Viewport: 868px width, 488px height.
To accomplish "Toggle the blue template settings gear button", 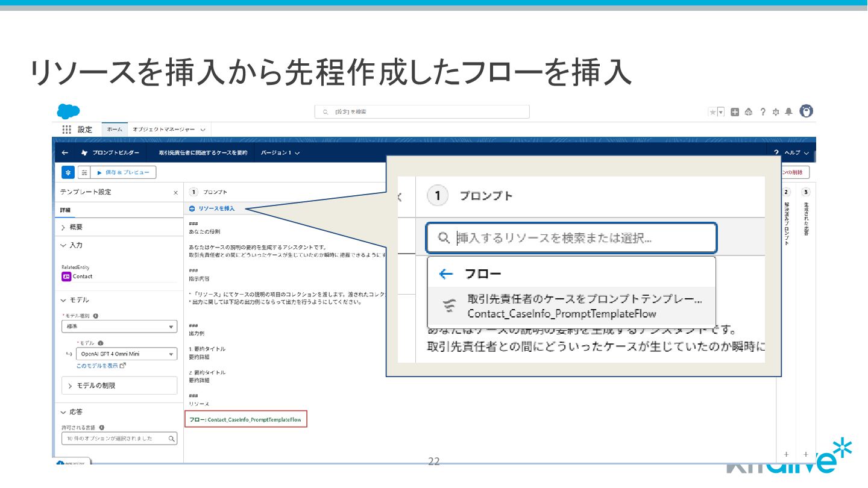I will pyautogui.click(x=68, y=172).
